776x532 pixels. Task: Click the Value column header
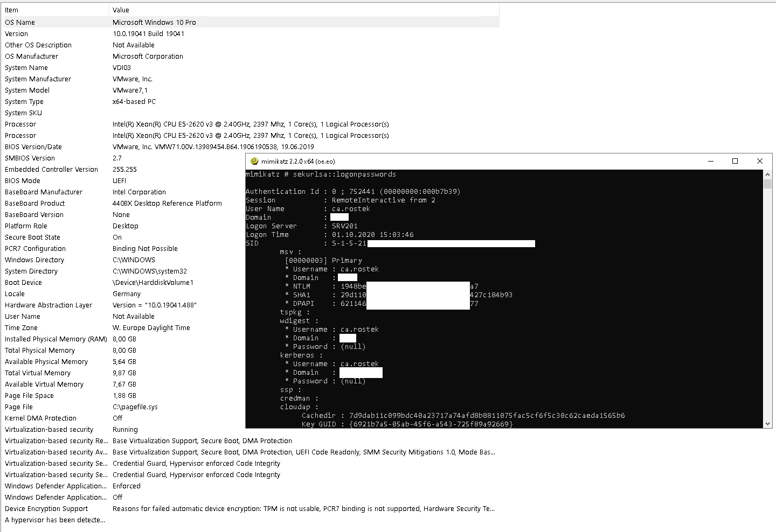pyautogui.click(x=304, y=10)
